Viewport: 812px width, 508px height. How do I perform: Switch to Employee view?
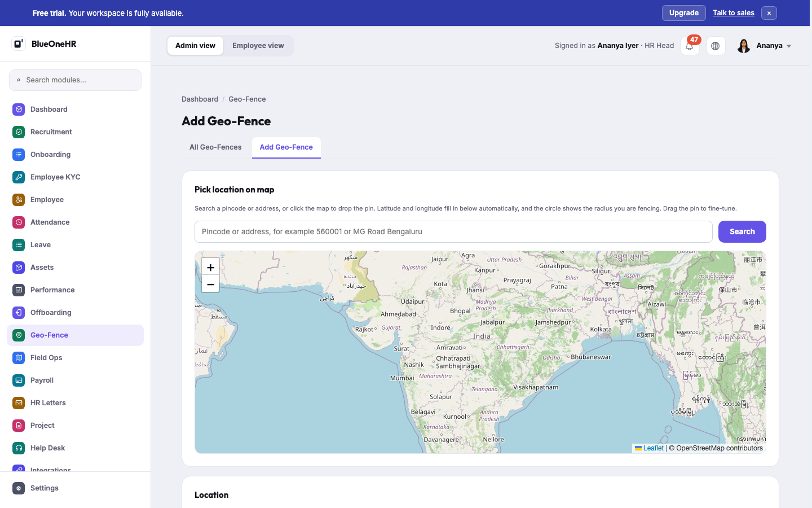[x=258, y=46]
